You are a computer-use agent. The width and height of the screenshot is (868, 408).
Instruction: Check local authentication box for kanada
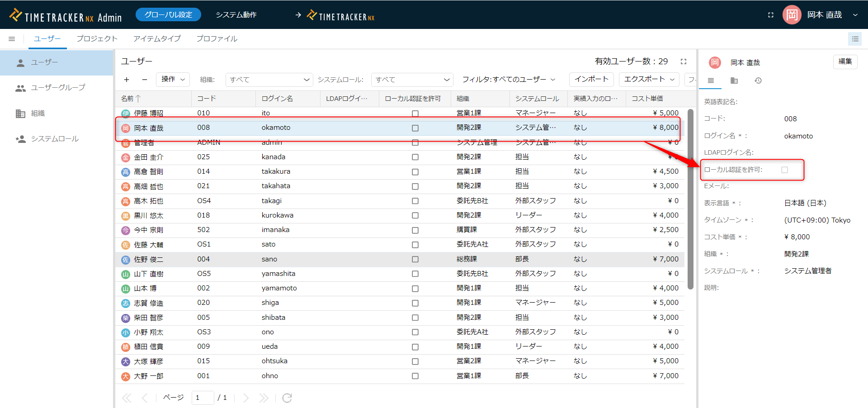(x=415, y=157)
